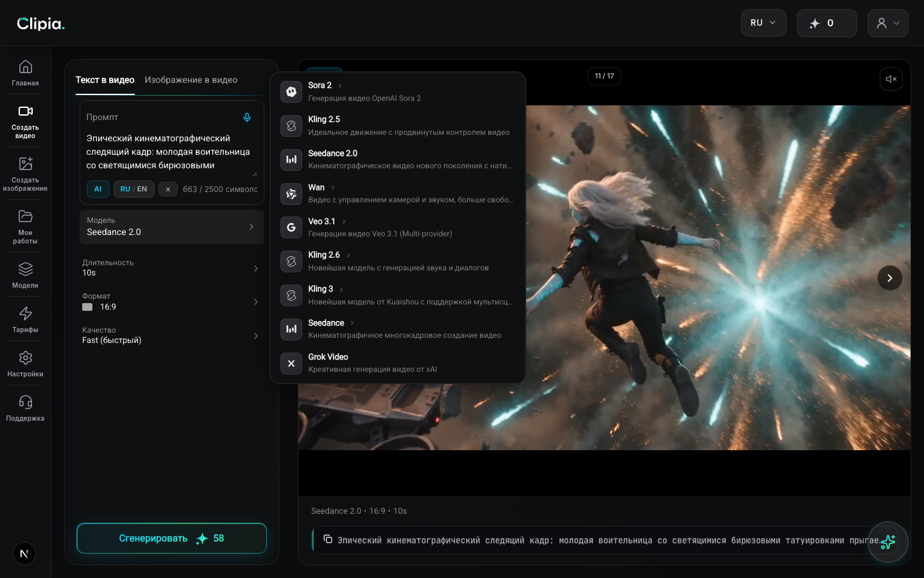Click the Clipia logo

(40, 24)
